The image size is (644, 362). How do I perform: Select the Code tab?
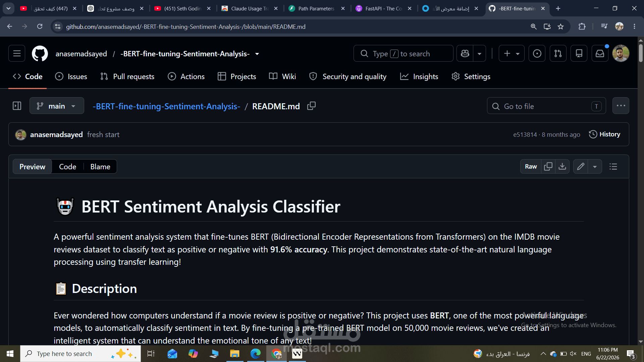pos(28,76)
